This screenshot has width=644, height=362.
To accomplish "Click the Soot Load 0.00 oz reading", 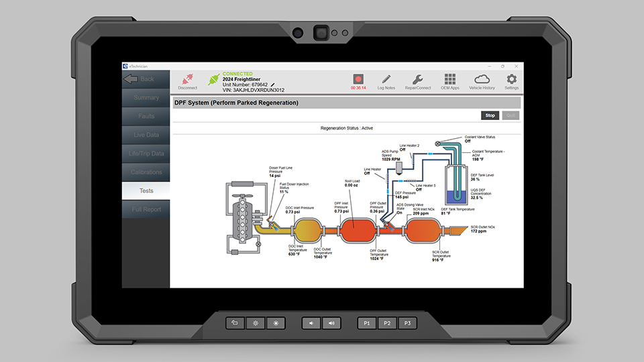I will (x=352, y=183).
